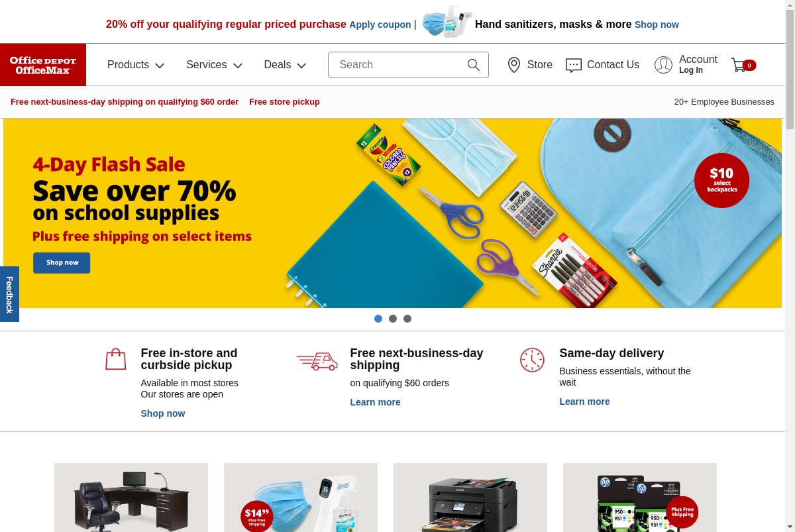Click inside the Search input field

pyautogui.click(x=397, y=65)
